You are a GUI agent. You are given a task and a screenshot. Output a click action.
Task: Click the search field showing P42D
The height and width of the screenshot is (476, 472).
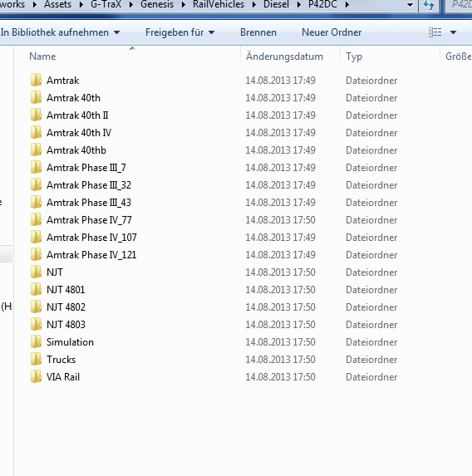pos(459,5)
